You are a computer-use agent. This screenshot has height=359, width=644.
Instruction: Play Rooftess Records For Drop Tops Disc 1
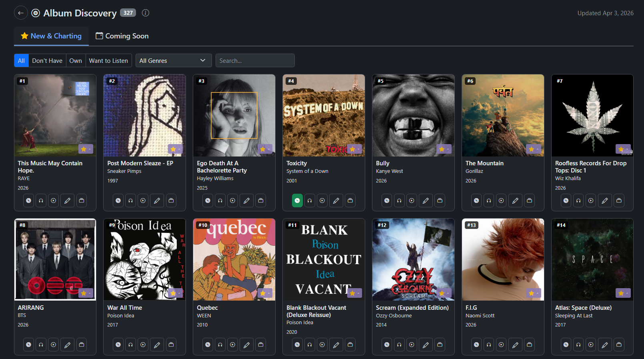[x=591, y=201]
